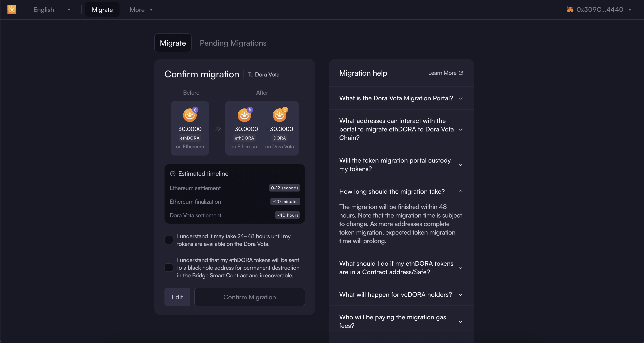The width and height of the screenshot is (644, 343).
Task: Click the double-arrow between Before and After
Action: click(218, 128)
